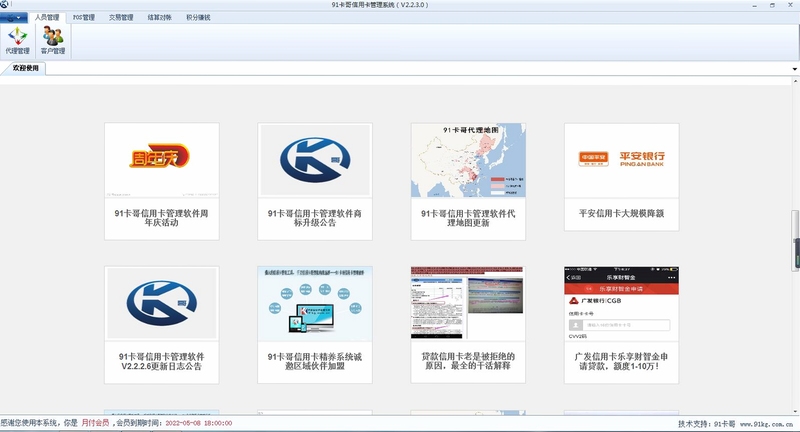800x432 pixels.
Task: Go to the 结算对账 ribbon tab
Action: [x=160, y=17]
